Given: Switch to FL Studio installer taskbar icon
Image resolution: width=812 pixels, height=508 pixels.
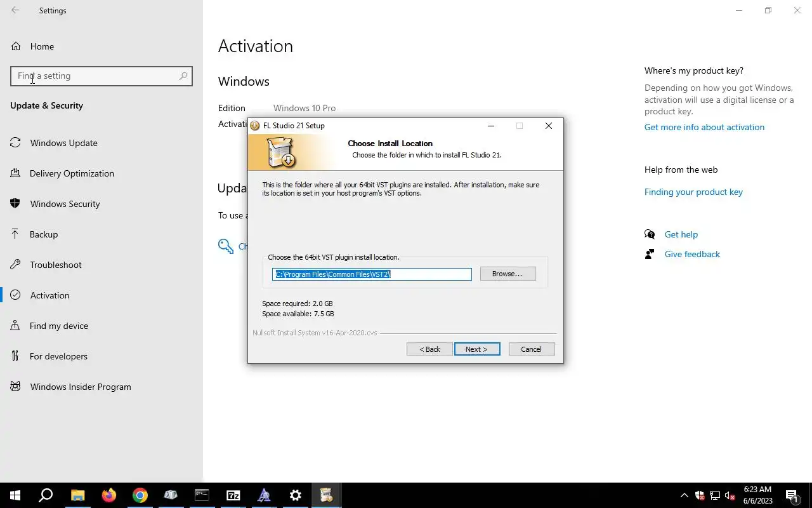Looking at the screenshot, I should [x=326, y=495].
